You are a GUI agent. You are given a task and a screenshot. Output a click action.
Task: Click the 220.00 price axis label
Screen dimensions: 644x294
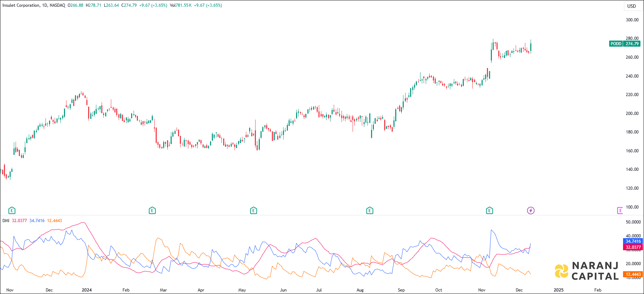click(632, 95)
